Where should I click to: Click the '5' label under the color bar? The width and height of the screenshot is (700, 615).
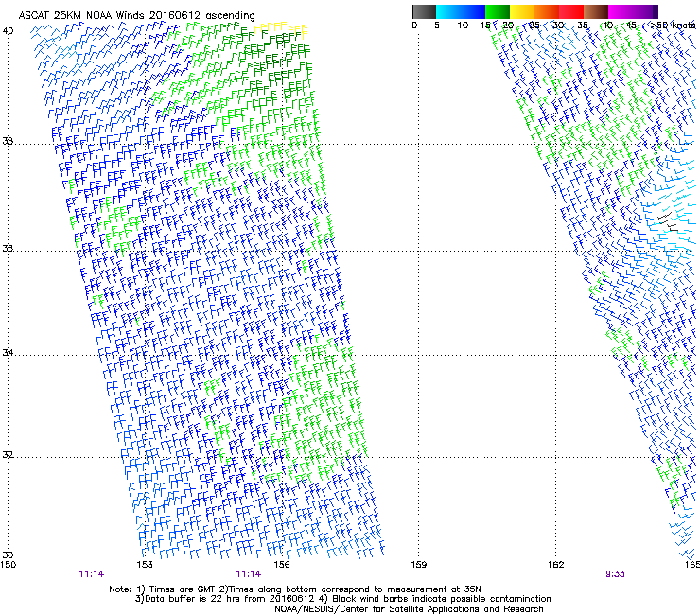point(437,26)
